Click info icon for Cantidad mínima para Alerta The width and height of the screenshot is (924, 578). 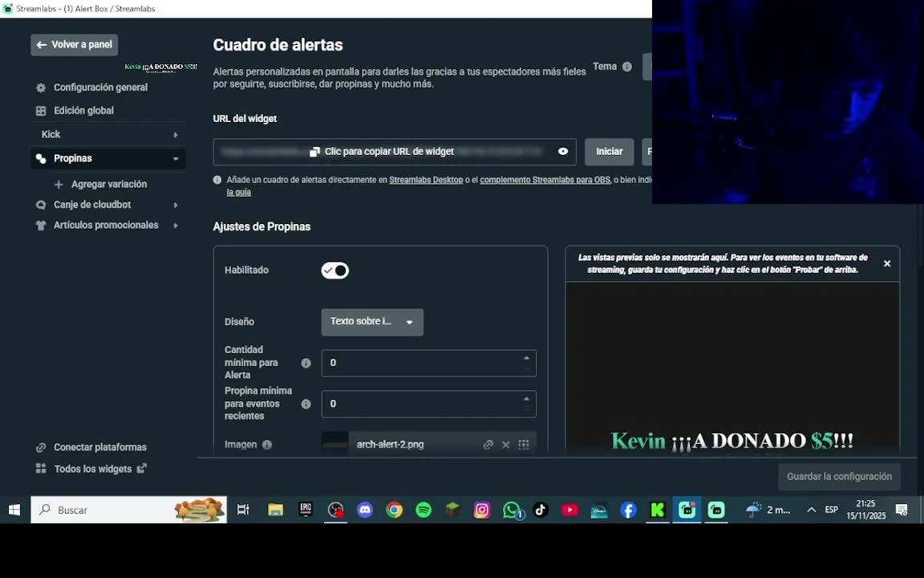pos(306,364)
